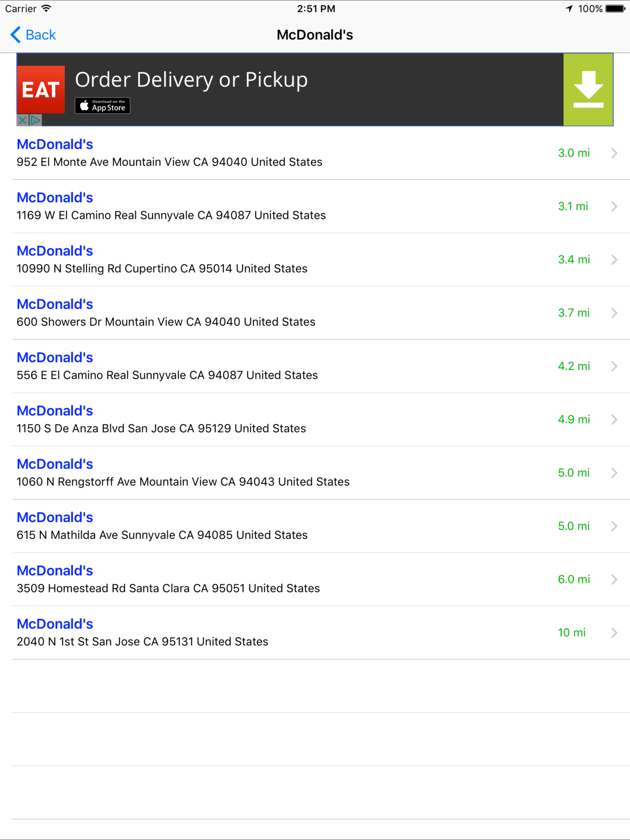The image size is (630, 840).
Task: Tap the chevron on the Mathilda Ave row
Action: [x=614, y=526]
